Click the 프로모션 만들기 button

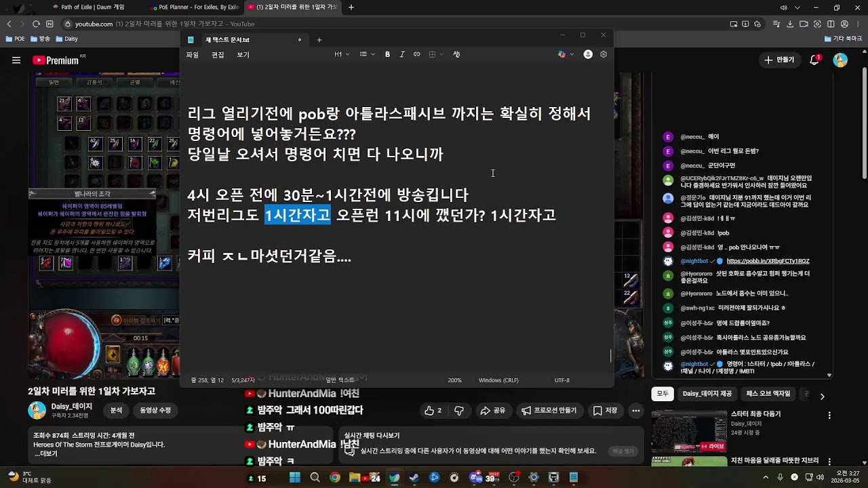tap(549, 410)
